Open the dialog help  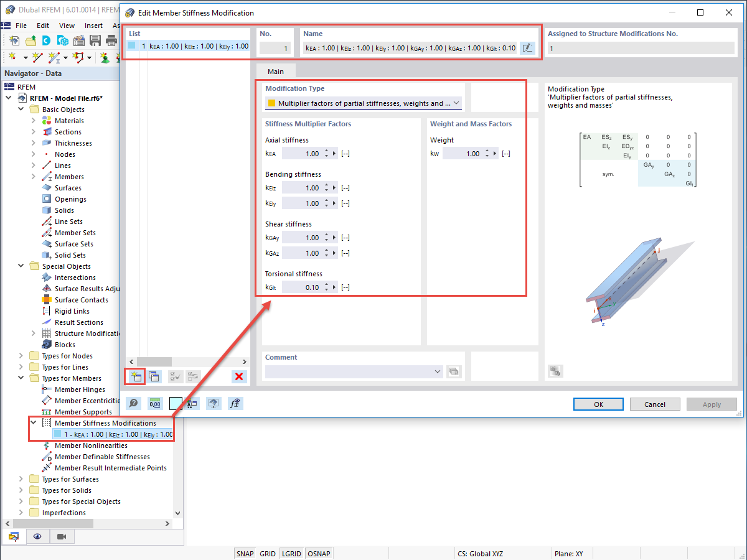point(133,403)
